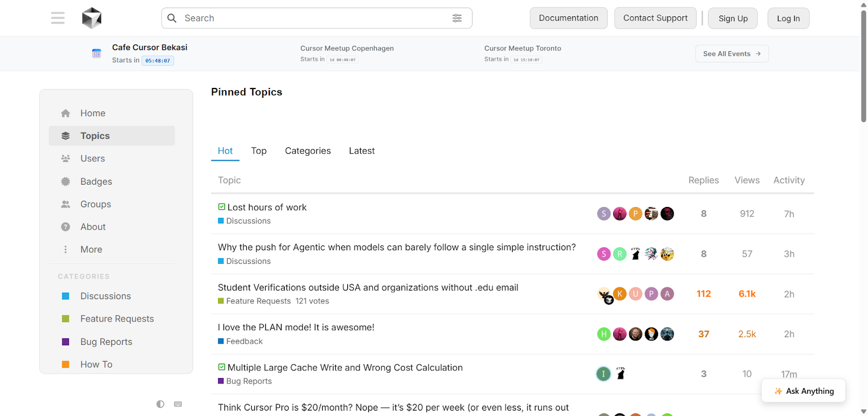Open the Documentation button
This screenshot has width=868, height=416.
pyautogui.click(x=569, y=18)
